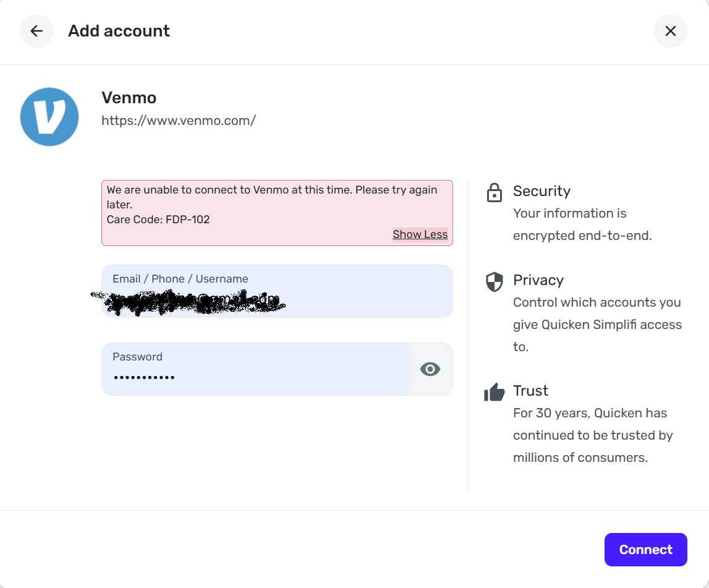
Task: Click the Add account title
Action: pos(119,31)
